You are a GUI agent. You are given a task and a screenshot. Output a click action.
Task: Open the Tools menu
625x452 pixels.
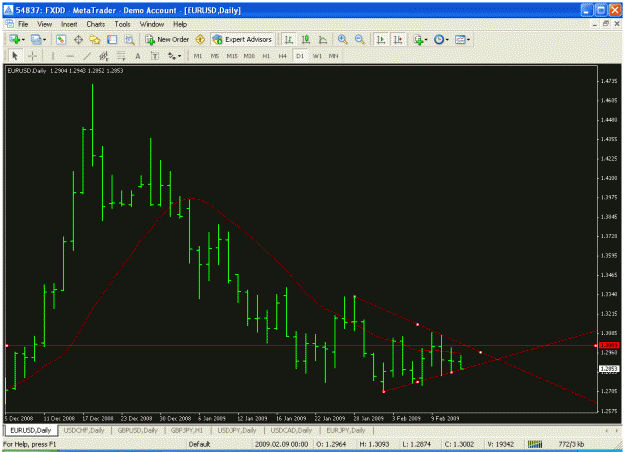(x=122, y=24)
